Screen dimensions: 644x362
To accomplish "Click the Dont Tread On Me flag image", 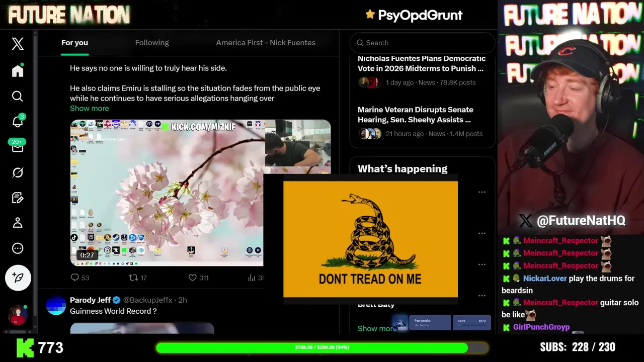I will (370, 239).
